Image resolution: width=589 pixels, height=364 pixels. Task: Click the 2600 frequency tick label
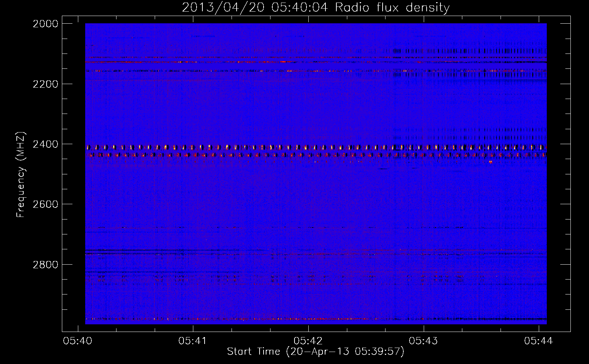pyautogui.click(x=46, y=204)
